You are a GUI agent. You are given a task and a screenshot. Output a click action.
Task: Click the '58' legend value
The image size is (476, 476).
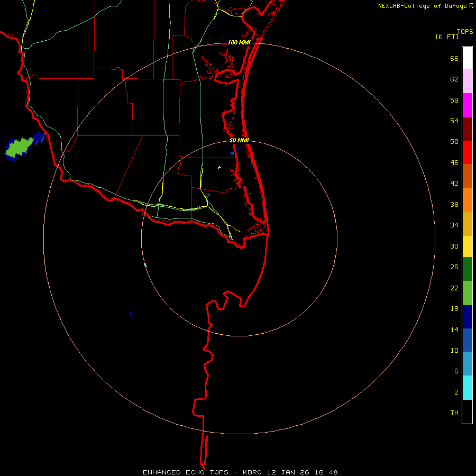[x=454, y=100]
